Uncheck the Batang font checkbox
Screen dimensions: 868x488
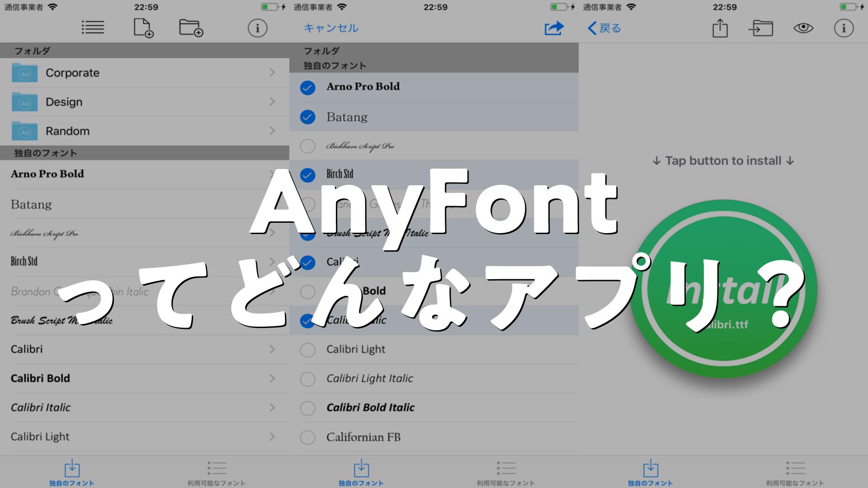point(307,117)
